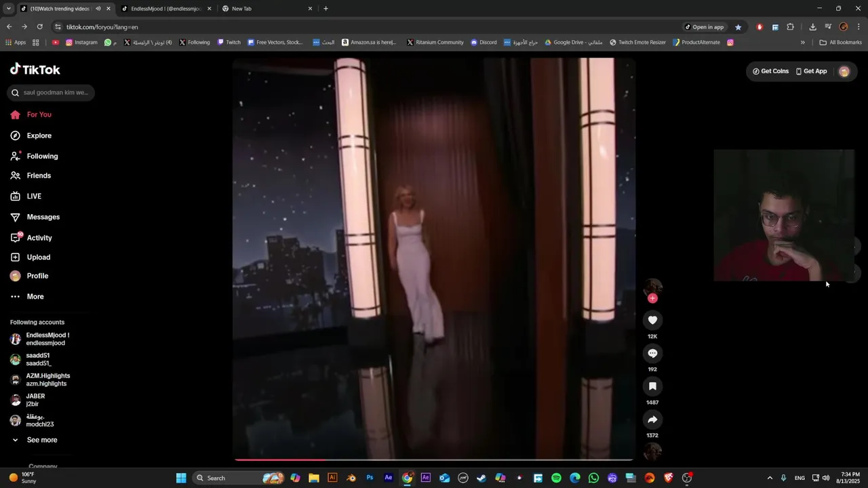Viewport: 868px width, 488px height.
Task: Bookmark the video to favorites
Action: click(x=652, y=386)
